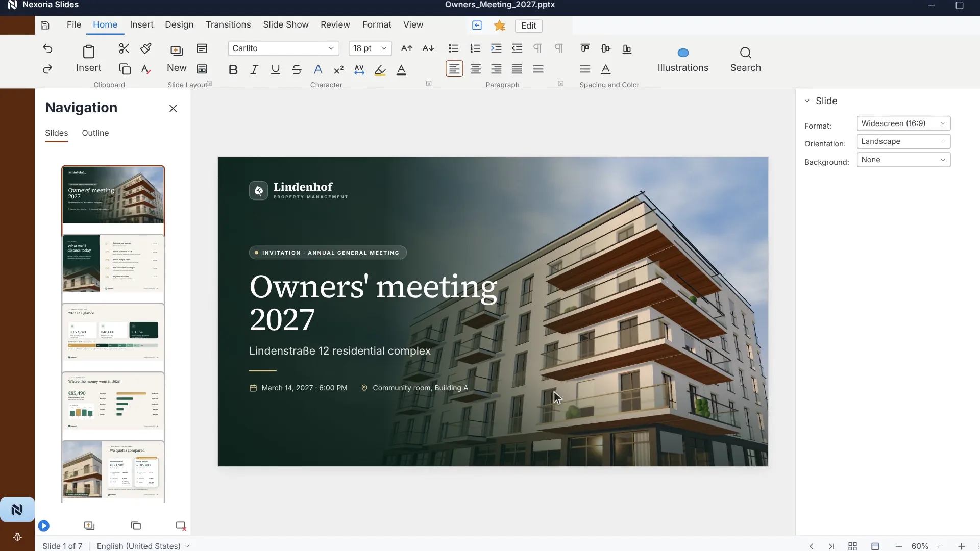The image size is (980, 551).
Task: Apply the highlighting color marker
Action: point(380,70)
